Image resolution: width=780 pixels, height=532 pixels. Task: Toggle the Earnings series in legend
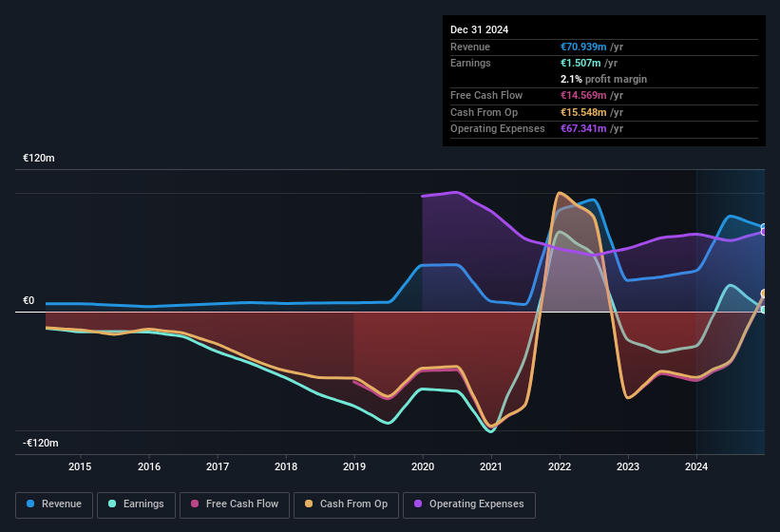[x=136, y=504]
